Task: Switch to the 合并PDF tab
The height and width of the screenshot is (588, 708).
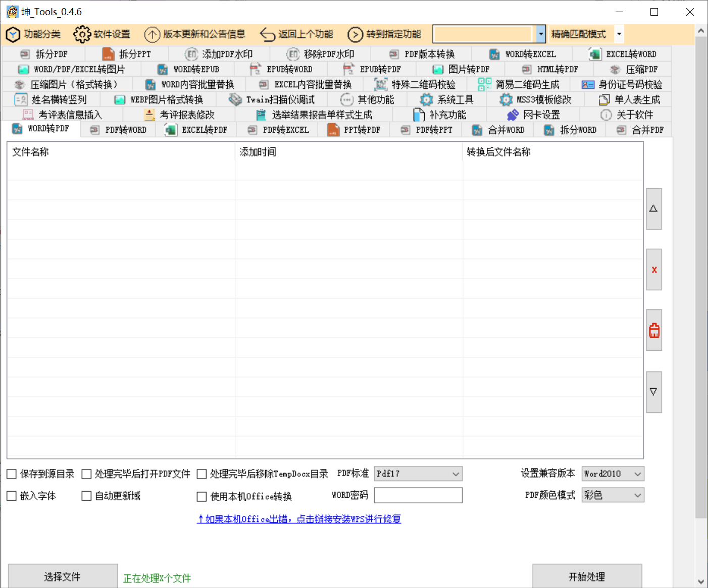Action: (639, 130)
